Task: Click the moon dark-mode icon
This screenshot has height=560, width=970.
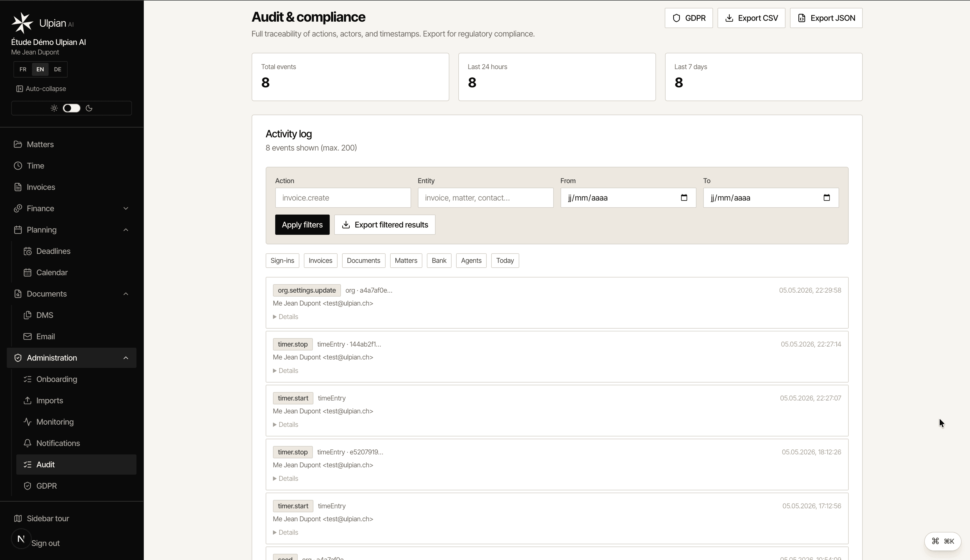Action: point(89,108)
